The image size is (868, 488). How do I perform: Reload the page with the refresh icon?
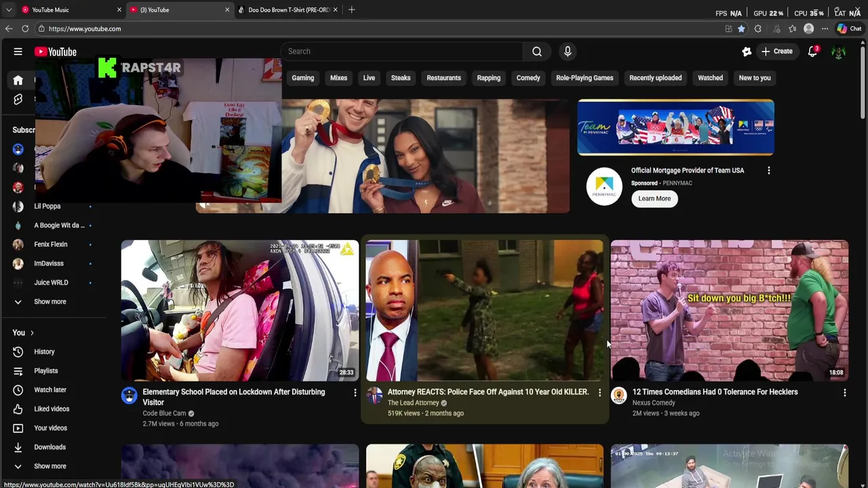click(25, 28)
